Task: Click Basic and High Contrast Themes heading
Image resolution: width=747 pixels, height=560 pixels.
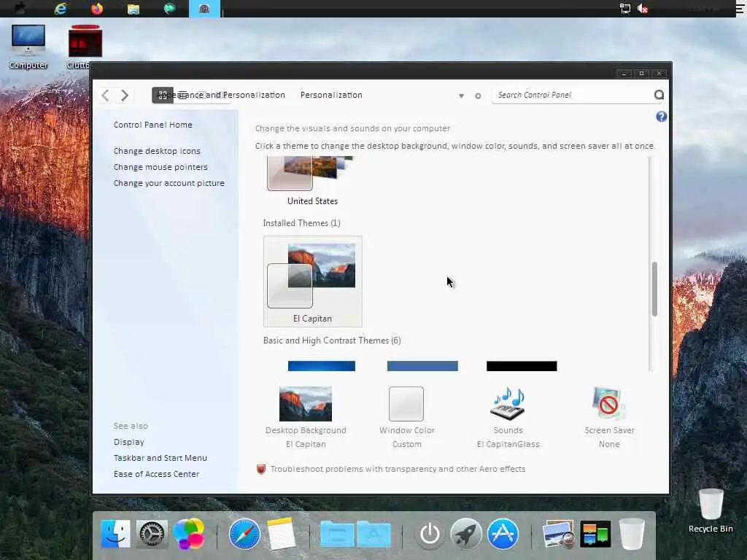Action: [332, 341]
